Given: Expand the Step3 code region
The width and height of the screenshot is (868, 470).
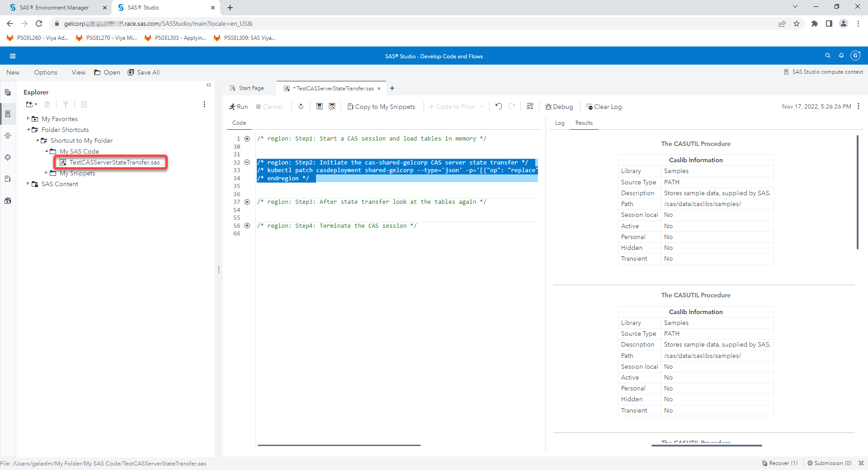Looking at the screenshot, I should click(247, 202).
